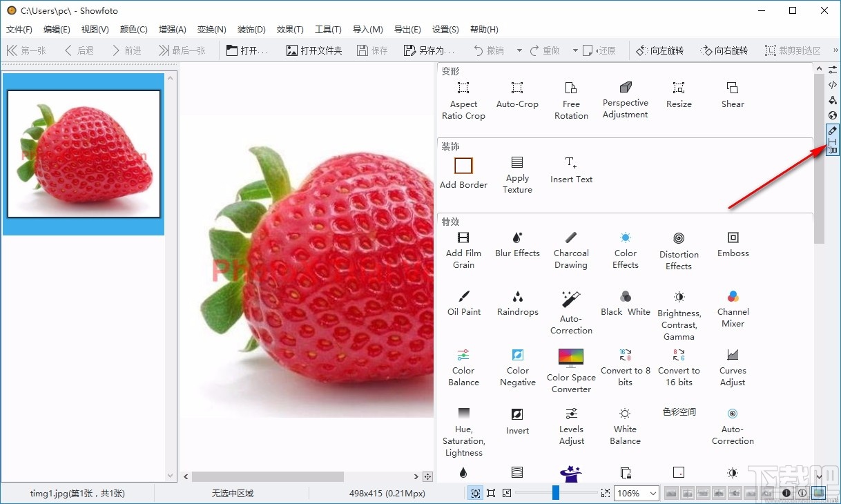841x504 pixels.
Task: Toggle the captions panel in right sidebar
Action: coord(832,130)
